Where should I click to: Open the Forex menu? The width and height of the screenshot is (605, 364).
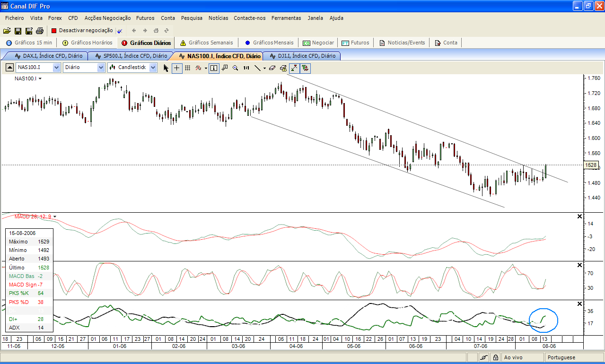coord(55,18)
